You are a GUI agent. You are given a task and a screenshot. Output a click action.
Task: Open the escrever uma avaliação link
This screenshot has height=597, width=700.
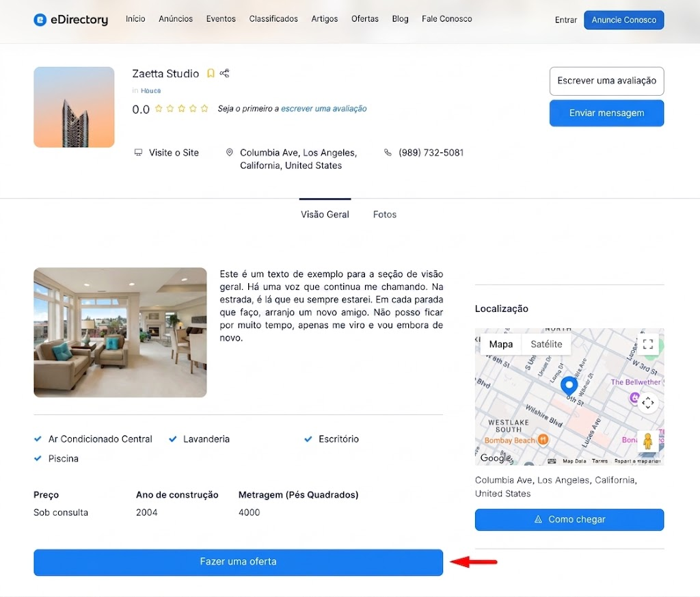[323, 109]
